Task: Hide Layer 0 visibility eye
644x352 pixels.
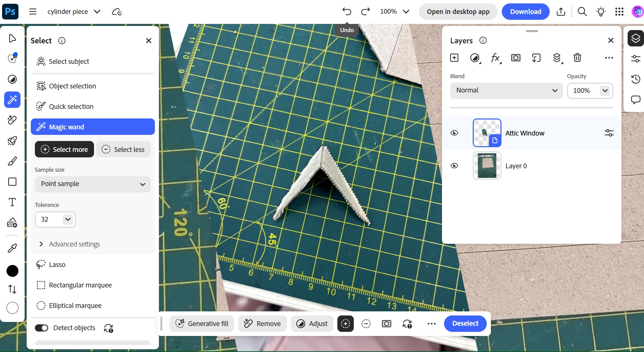Action: click(454, 166)
